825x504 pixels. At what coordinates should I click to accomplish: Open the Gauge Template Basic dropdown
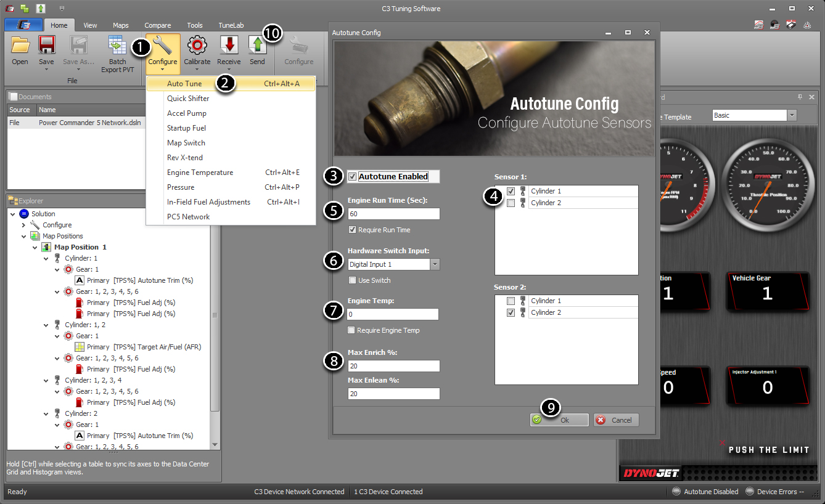click(792, 115)
